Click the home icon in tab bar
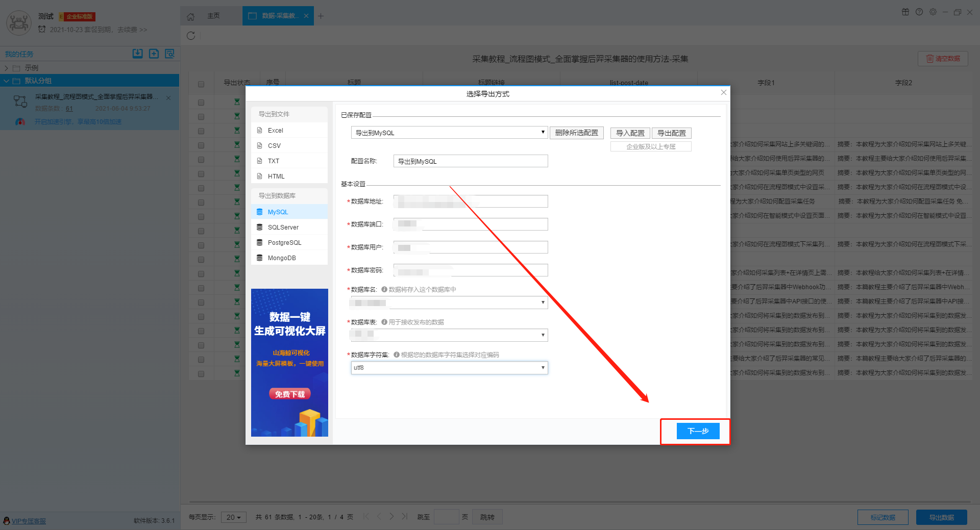 [190, 16]
